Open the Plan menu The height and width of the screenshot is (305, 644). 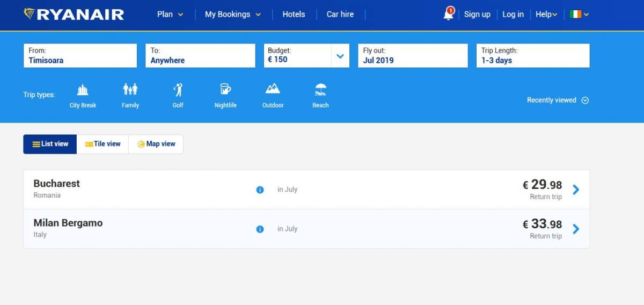[170, 14]
